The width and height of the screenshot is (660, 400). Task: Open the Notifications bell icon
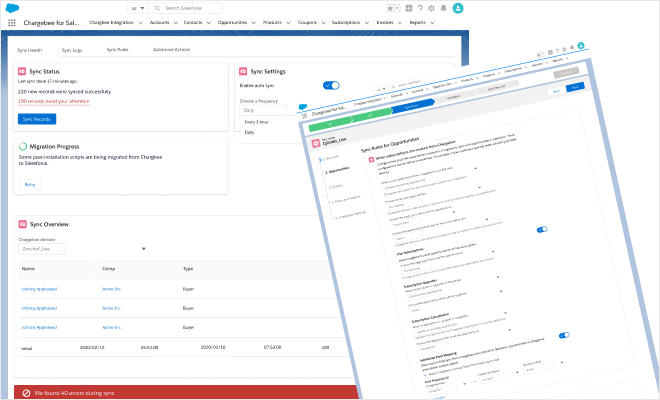pyautogui.click(x=444, y=8)
